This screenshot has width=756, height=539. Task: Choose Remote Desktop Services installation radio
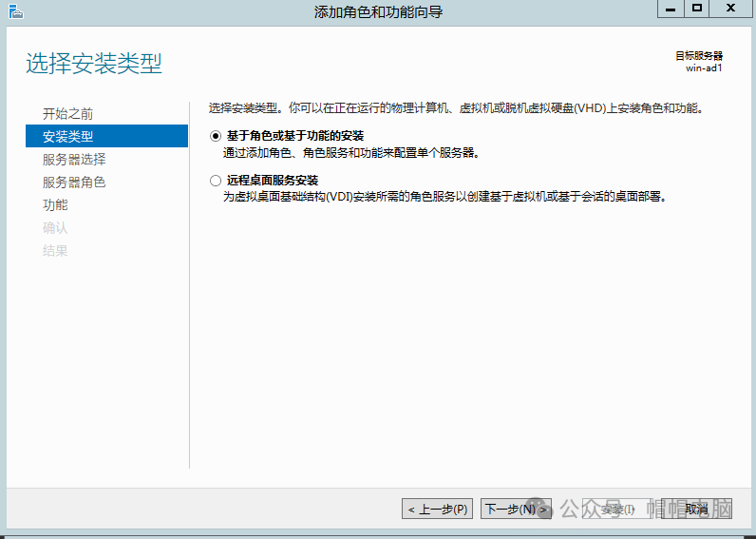pos(216,181)
